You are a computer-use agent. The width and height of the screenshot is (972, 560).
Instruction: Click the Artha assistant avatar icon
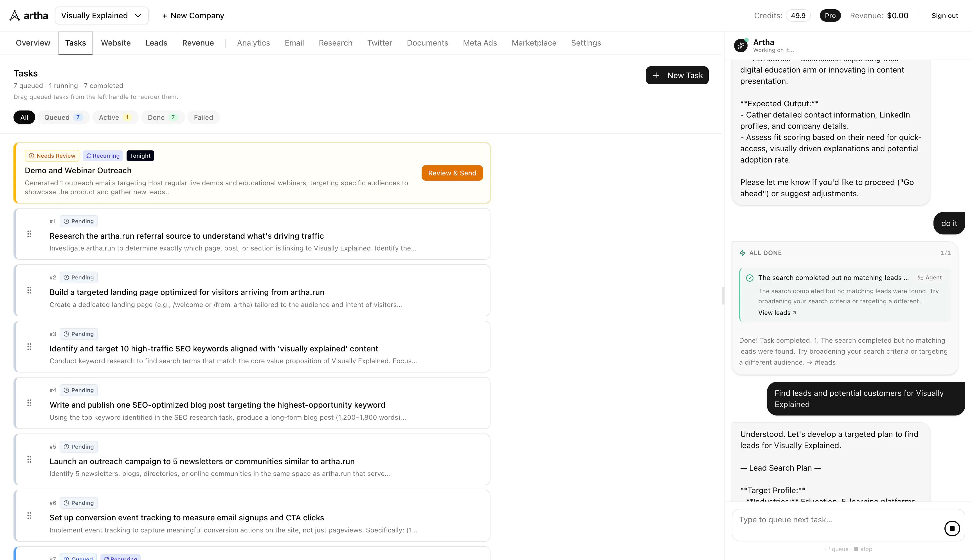point(741,45)
